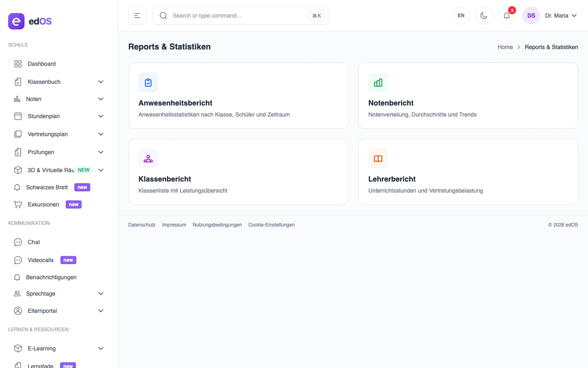
Task: Click the Benachrichtigungen bell icon in sidebar
Action: click(x=18, y=277)
